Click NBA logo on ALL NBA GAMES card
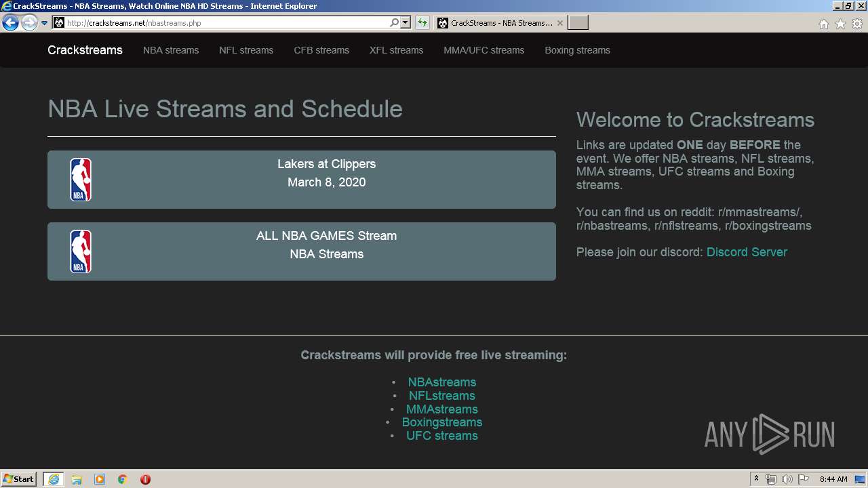This screenshot has height=488, width=868. click(81, 251)
